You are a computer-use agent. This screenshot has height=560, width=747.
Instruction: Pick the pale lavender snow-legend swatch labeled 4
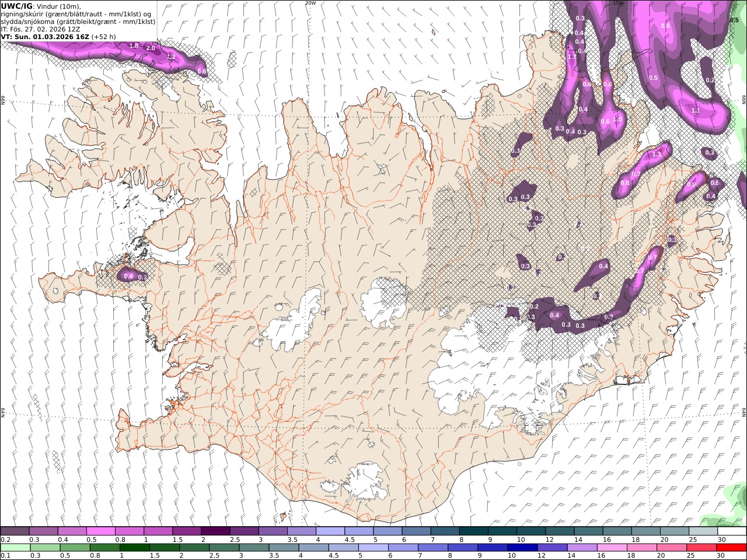click(x=330, y=531)
